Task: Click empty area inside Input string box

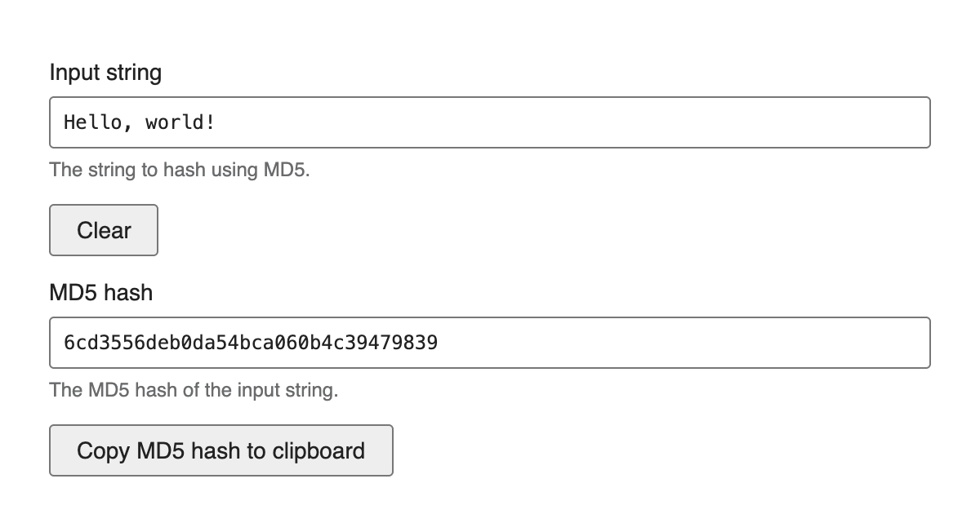Action: (x=572, y=122)
